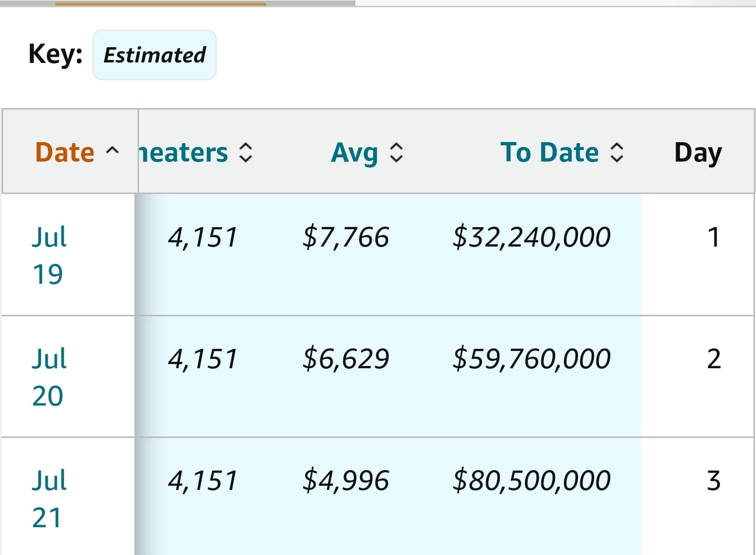Click the horizontal scroll indicator at top
The width and height of the screenshot is (756, 555).
[161, 4]
